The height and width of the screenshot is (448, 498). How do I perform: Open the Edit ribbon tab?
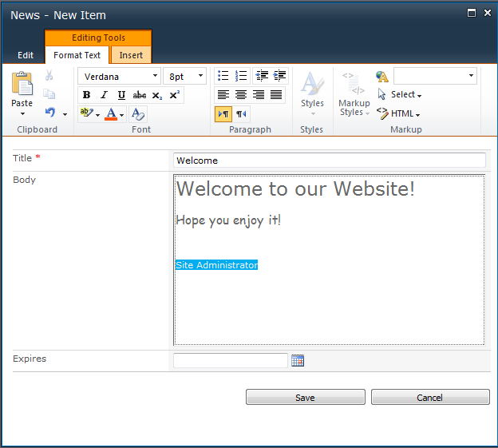26,55
